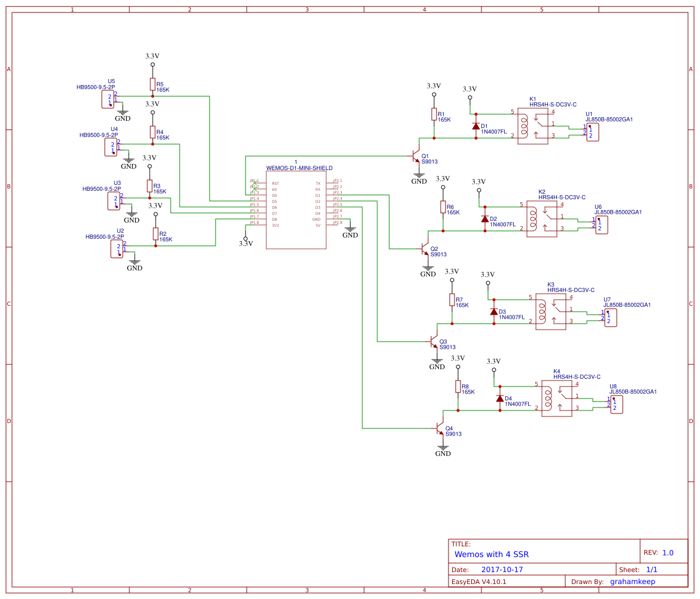Select diode D3 1N4007FL symbol

coord(493,312)
